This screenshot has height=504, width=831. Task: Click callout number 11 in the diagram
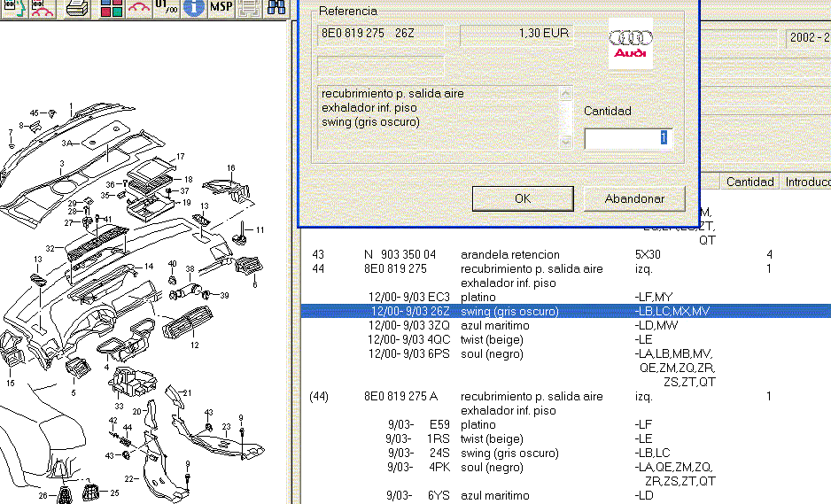tap(260, 230)
